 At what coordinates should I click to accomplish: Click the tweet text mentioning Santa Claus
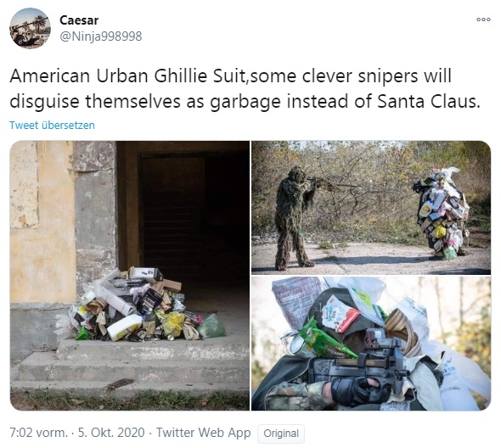(245, 89)
